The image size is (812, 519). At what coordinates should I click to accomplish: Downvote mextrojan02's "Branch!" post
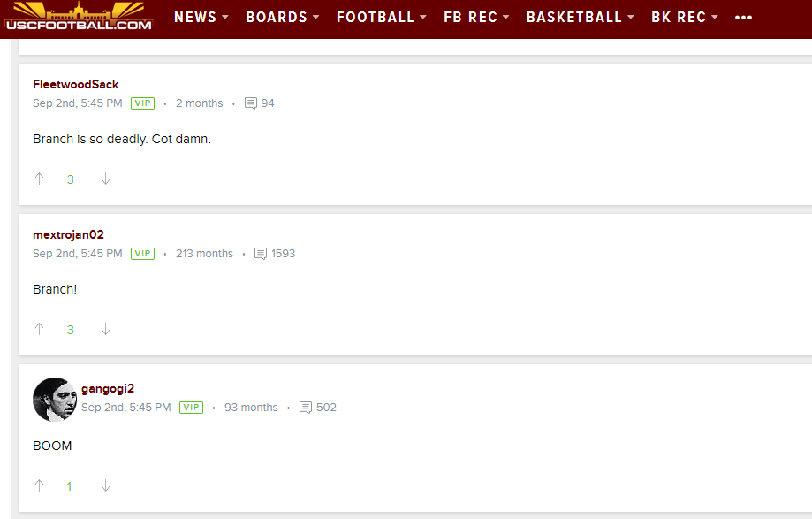pos(106,329)
